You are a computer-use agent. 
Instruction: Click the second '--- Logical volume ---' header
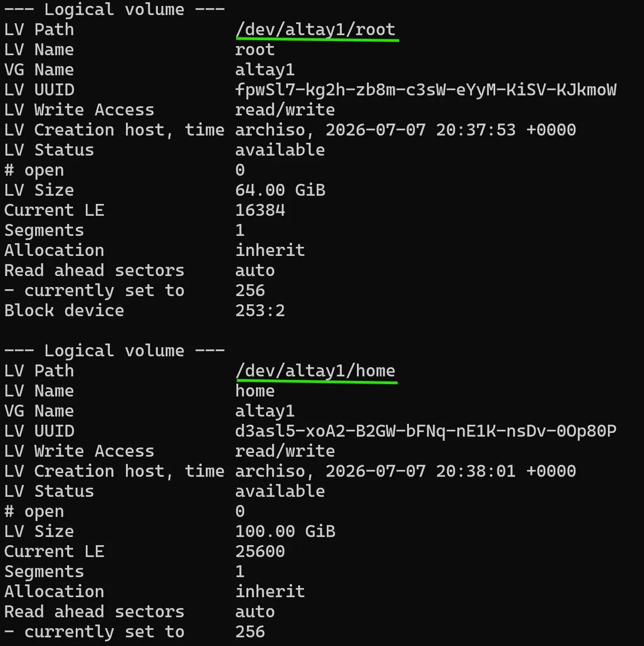point(114,350)
